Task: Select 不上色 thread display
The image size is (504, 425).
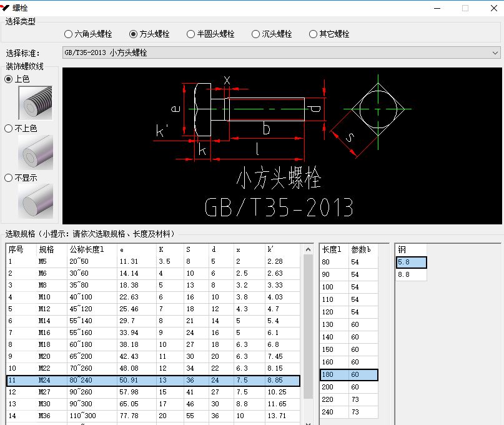Action: [21, 128]
